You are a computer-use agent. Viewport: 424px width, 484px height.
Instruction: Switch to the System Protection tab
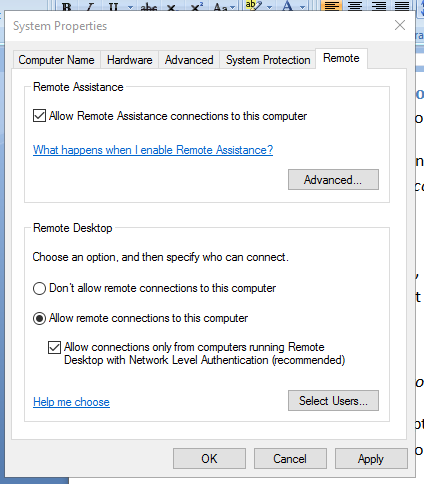point(268,60)
